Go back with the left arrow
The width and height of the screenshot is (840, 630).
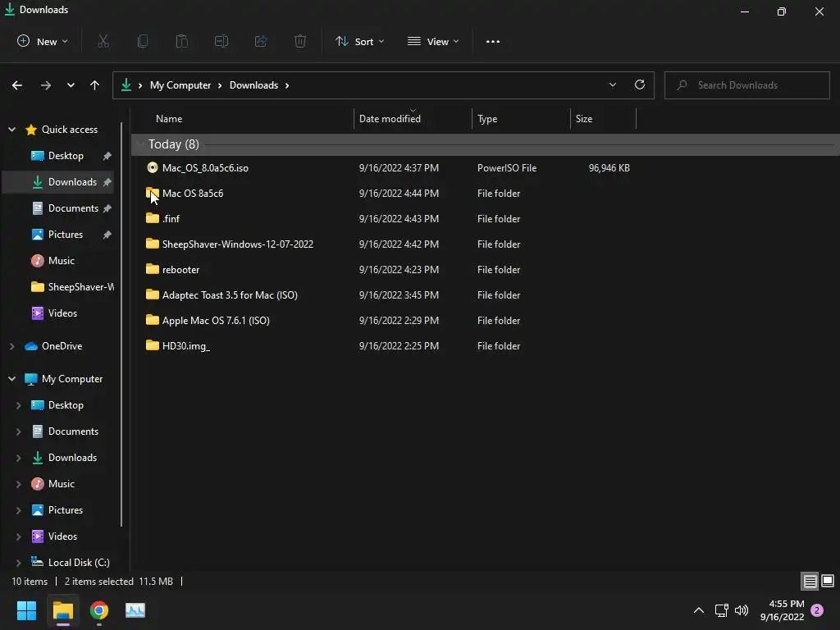pyautogui.click(x=17, y=85)
